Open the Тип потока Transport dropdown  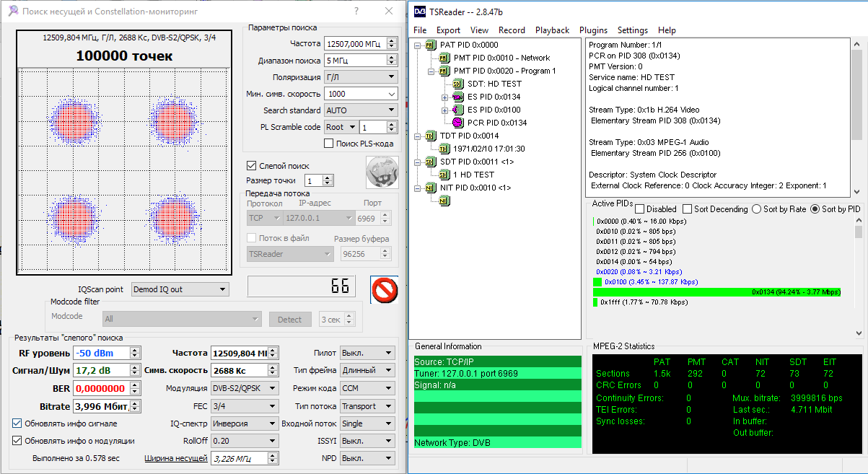367,406
